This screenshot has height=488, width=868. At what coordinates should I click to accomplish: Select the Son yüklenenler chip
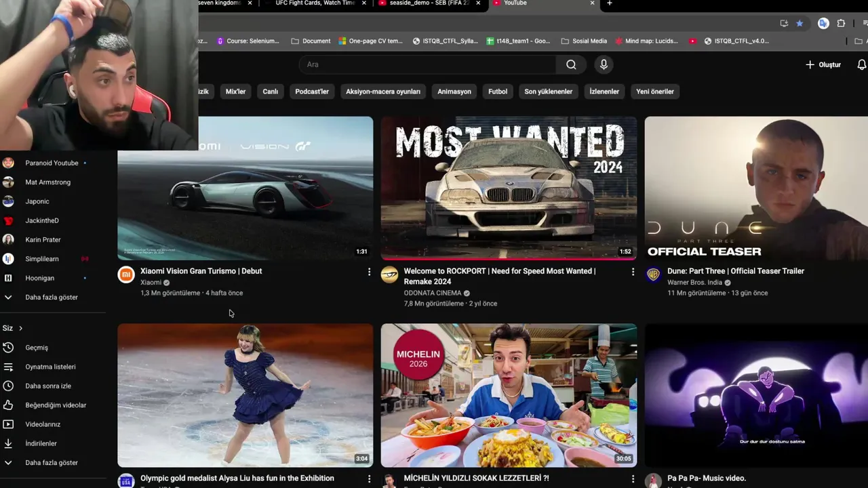548,91
